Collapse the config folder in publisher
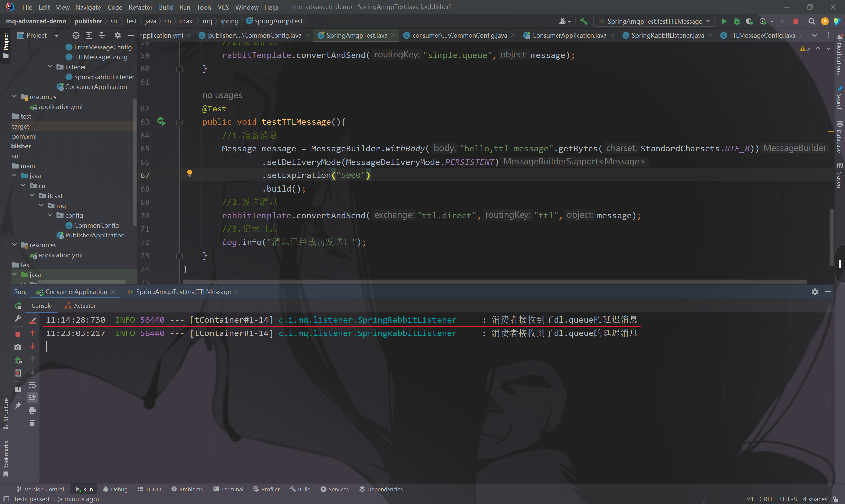Image resolution: width=845 pixels, height=504 pixels. [x=50, y=215]
